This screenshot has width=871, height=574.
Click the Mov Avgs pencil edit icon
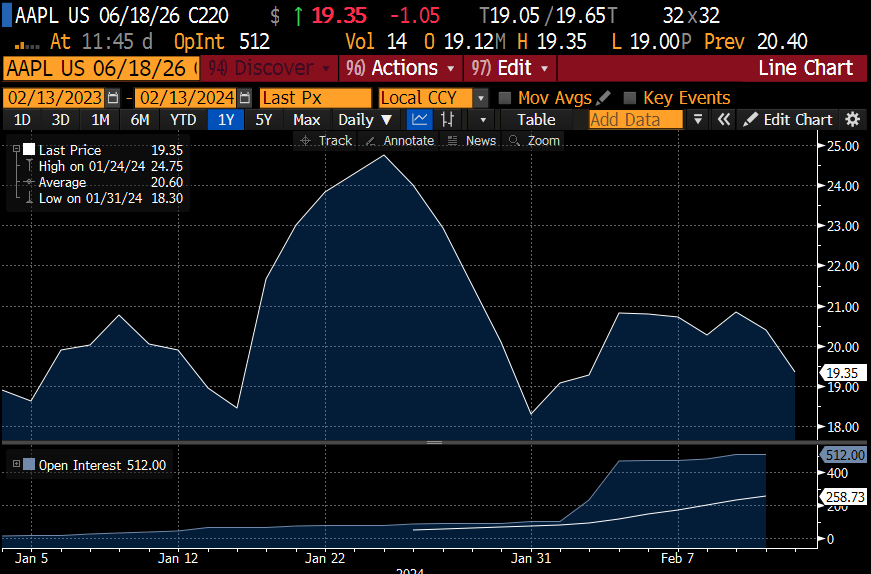[603, 98]
